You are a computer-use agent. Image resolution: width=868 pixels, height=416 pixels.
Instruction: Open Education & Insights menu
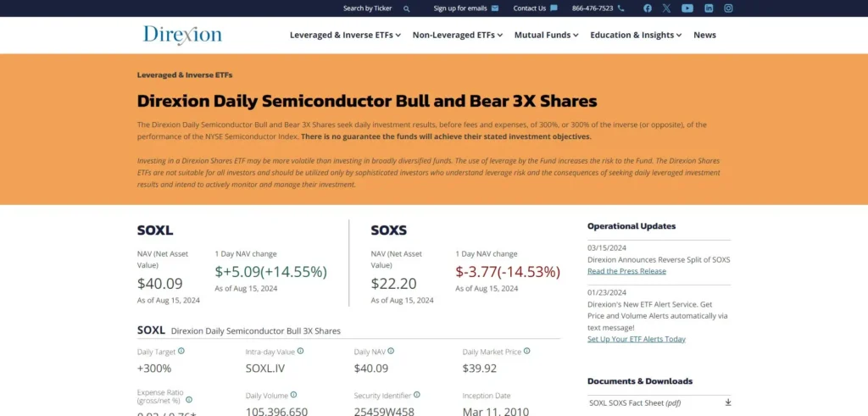click(636, 36)
